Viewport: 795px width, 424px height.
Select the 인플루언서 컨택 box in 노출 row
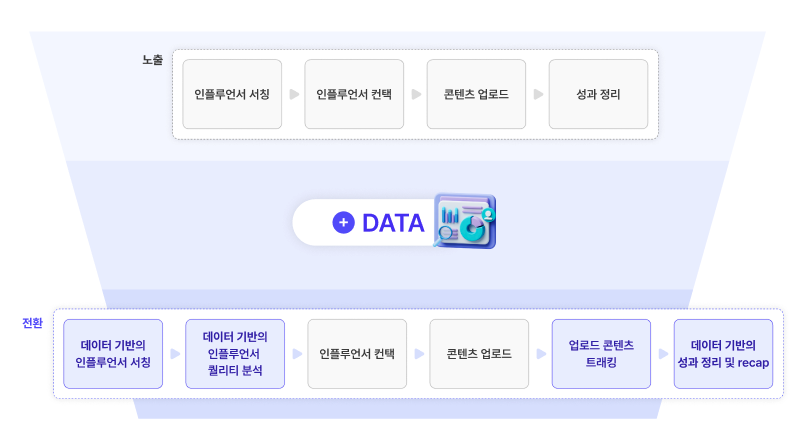coord(354,94)
